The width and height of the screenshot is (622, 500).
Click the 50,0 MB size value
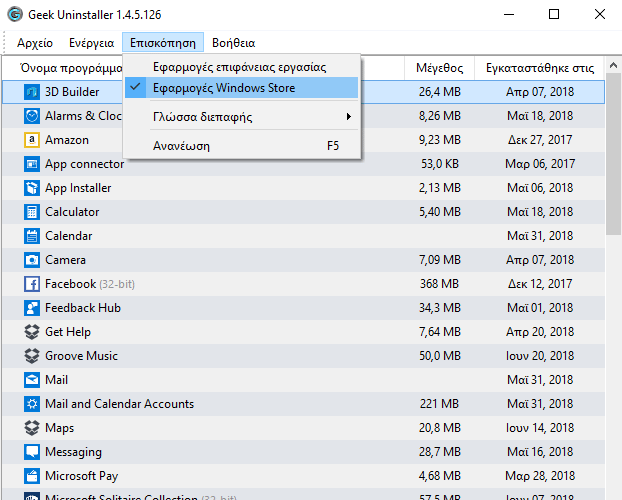440,356
